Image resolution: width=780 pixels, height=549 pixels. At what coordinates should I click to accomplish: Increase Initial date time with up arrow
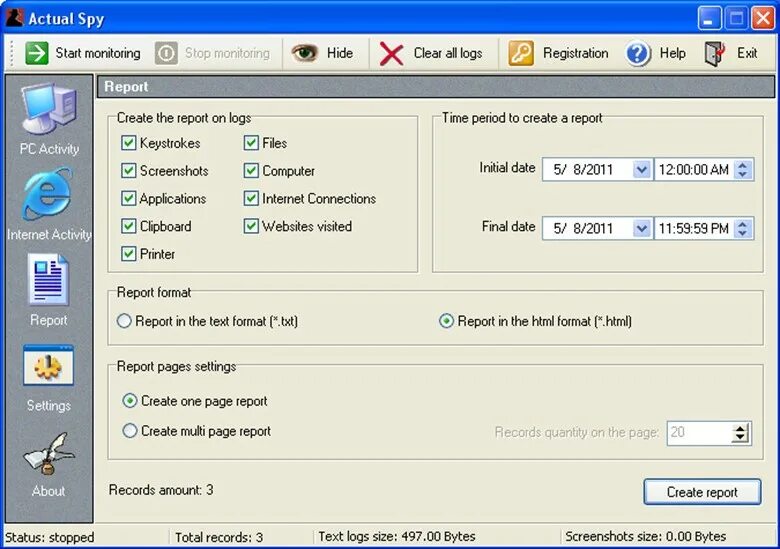(x=743, y=165)
